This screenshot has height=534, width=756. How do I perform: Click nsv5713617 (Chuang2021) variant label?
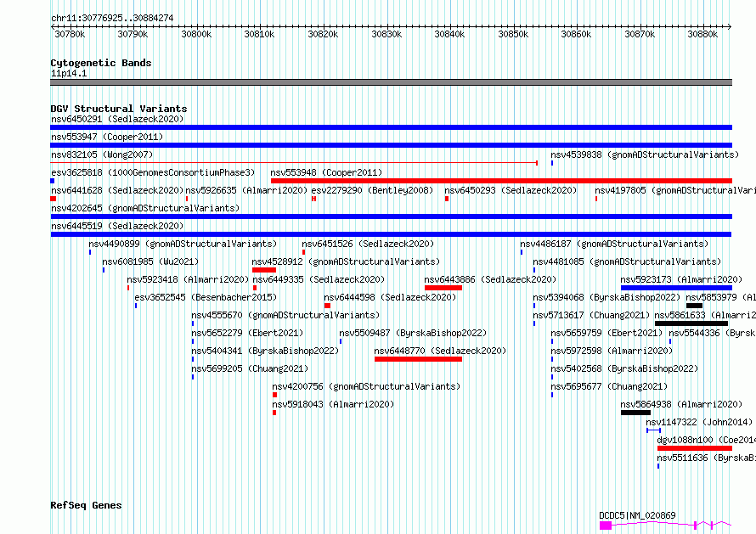click(591, 315)
